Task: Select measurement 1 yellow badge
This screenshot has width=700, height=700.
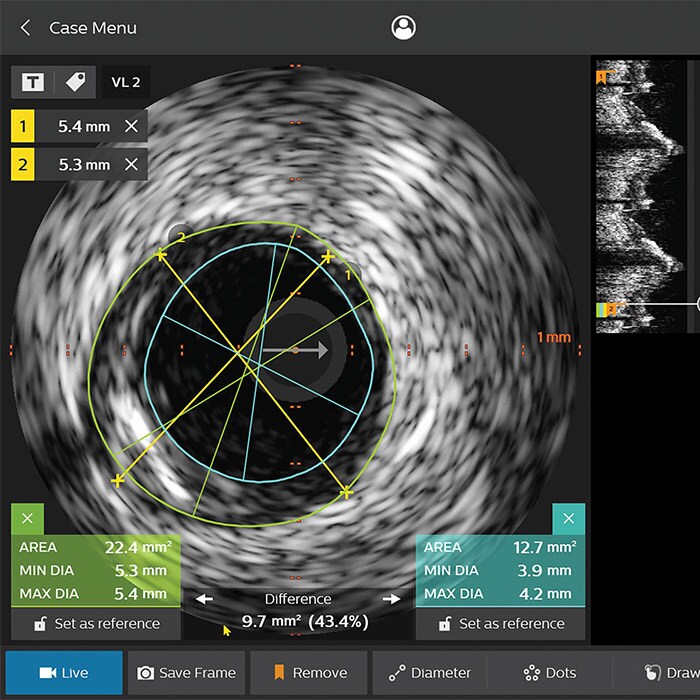Action: (x=23, y=126)
